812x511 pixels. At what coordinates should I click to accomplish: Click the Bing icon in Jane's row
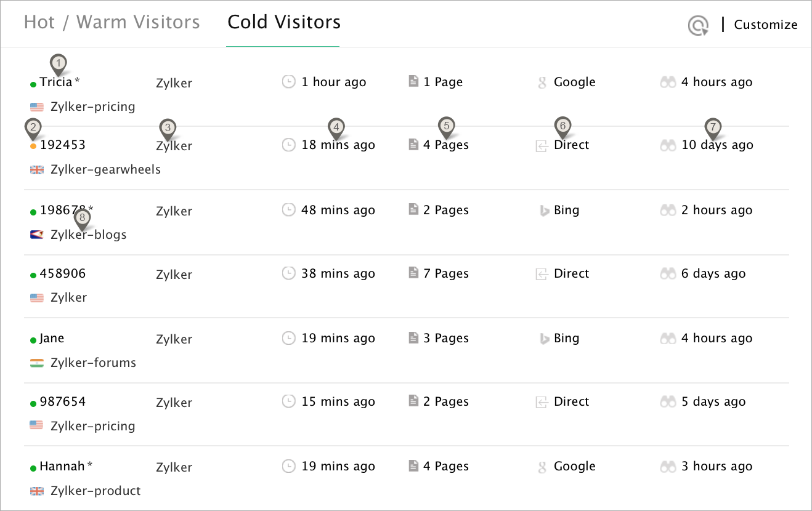(x=544, y=339)
